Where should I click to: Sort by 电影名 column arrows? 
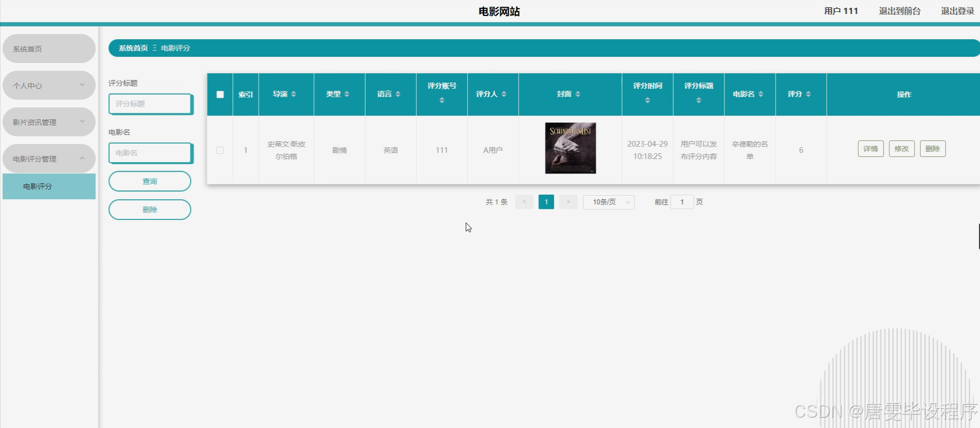(761, 94)
